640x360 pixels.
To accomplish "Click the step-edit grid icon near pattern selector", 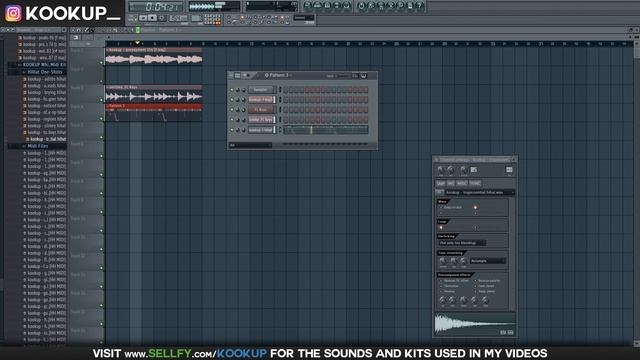I will 213,19.
